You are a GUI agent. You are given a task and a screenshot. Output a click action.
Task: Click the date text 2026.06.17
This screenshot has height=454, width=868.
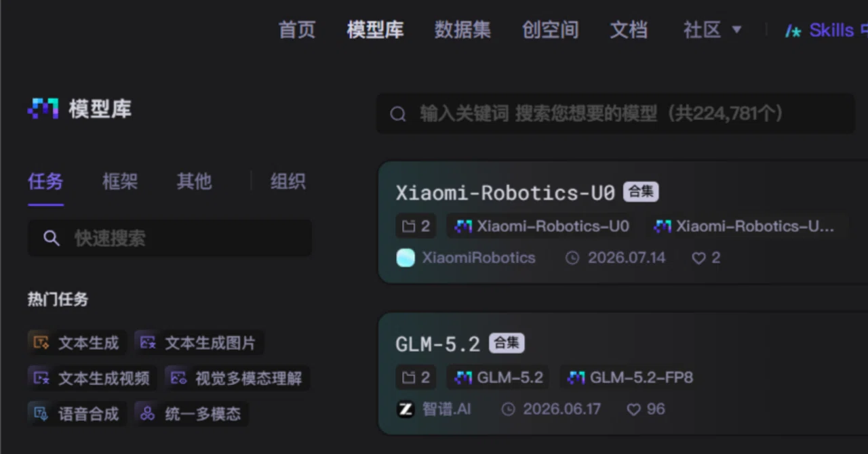coord(562,409)
